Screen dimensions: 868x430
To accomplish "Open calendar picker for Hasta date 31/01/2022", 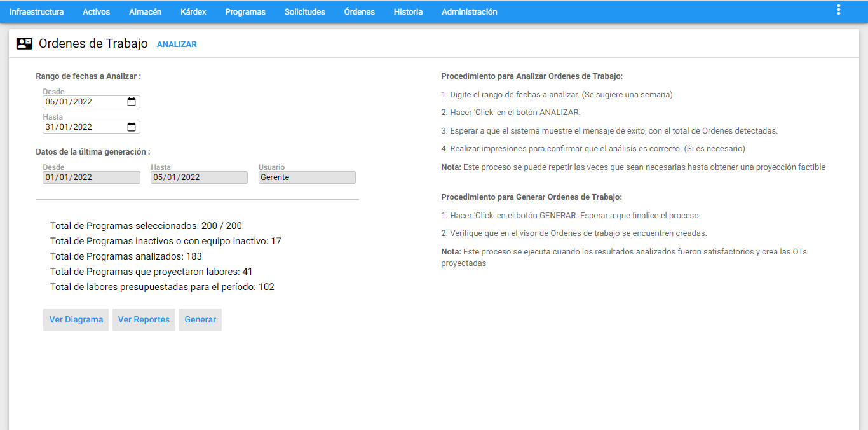I will point(132,127).
